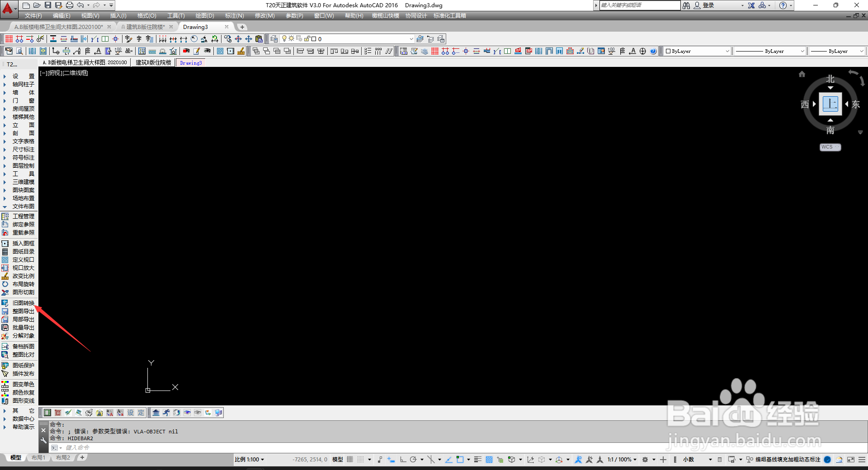Viewport: 868px width, 470px height.
Task: Open the 比例 1:100 scale dropdown
Action: [249, 460]
